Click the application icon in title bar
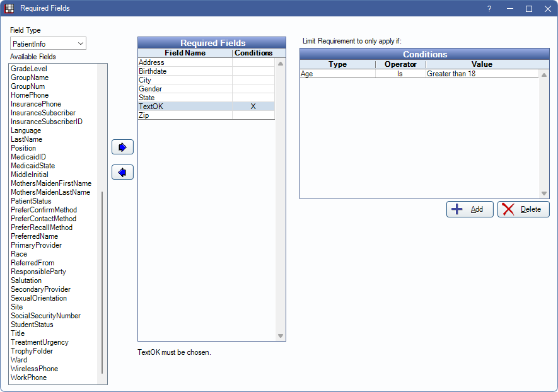The height and width of the screenshot is (392, 558). click(9, 9)
